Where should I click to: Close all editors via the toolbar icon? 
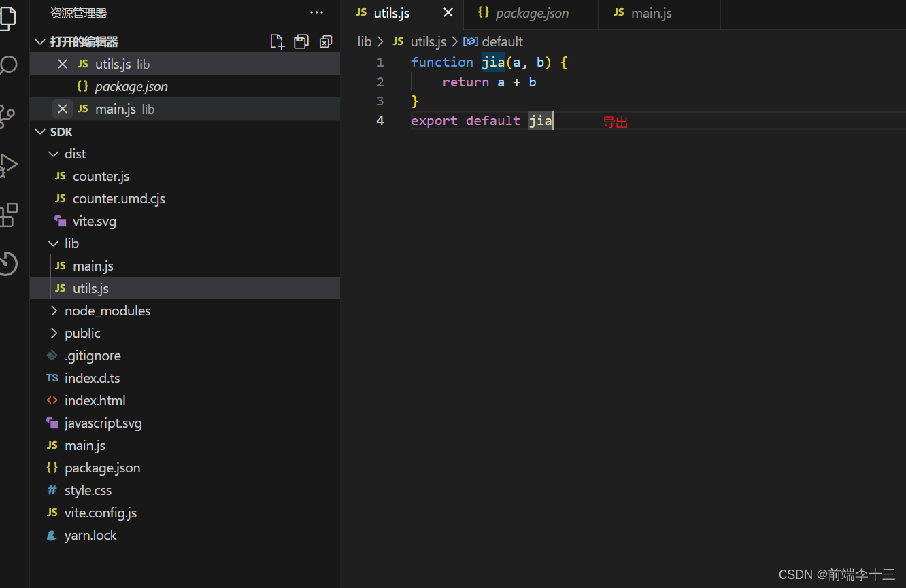[325, 41]
